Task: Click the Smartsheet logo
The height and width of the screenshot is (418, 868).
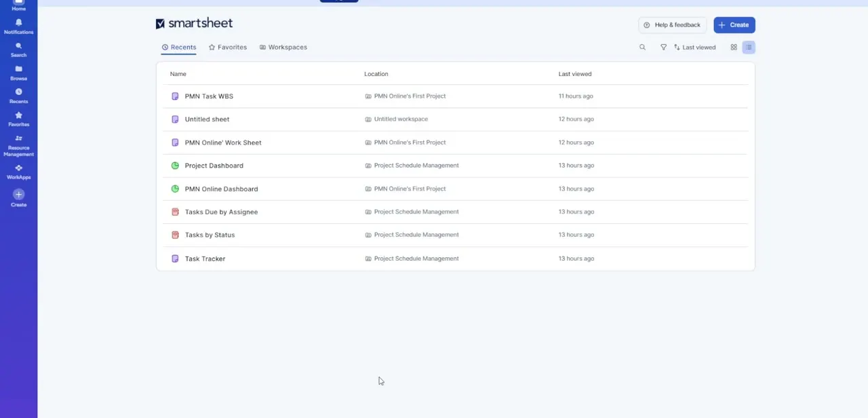Action: coord(194,23)
